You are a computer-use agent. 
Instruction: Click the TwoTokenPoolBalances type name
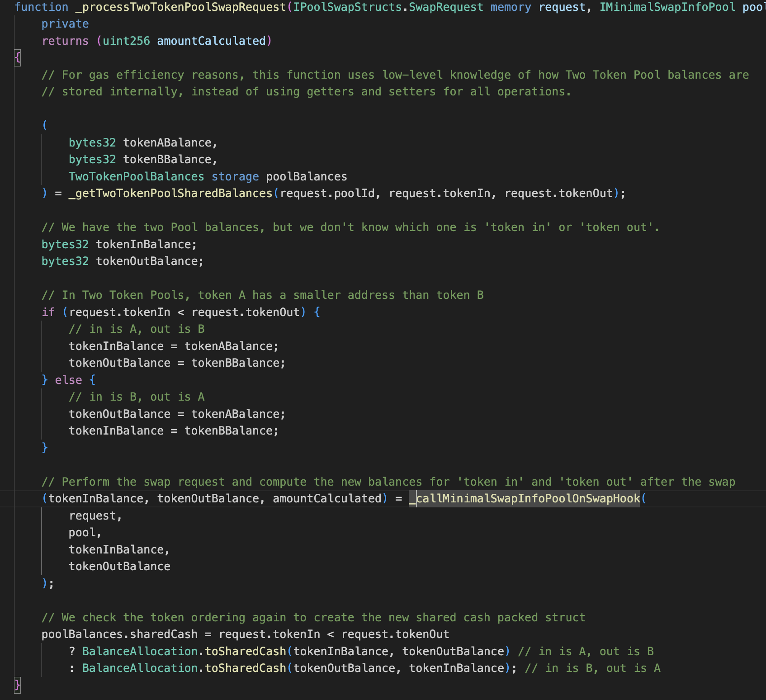pyautogui.click(x=136, y=177)
